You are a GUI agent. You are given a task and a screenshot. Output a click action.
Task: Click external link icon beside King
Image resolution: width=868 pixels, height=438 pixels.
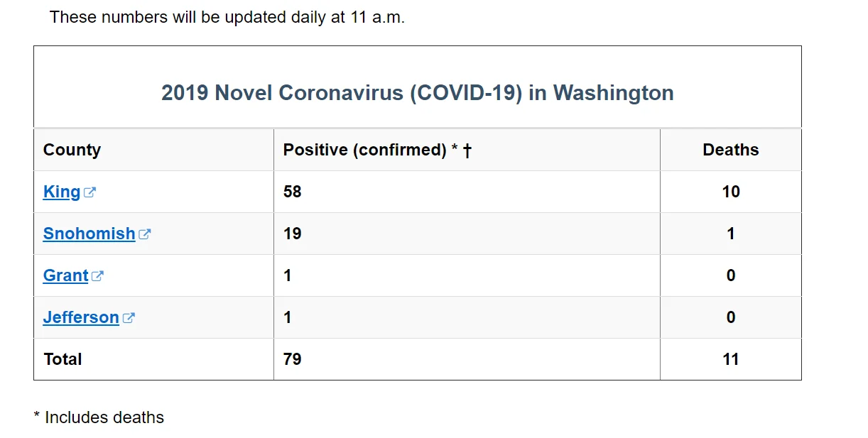coord(89,192)
